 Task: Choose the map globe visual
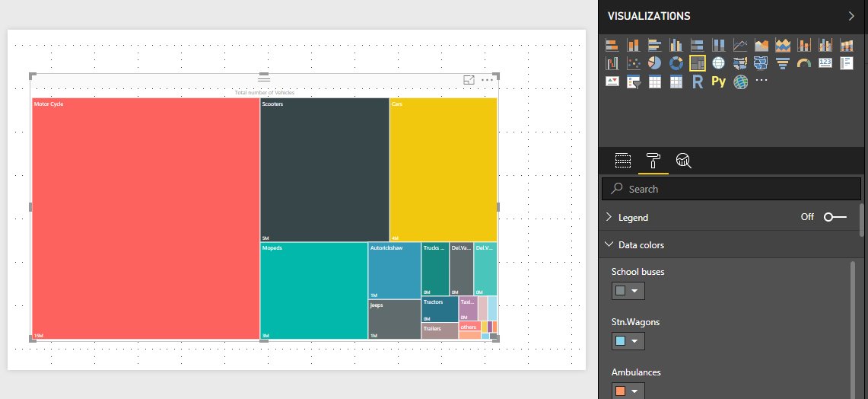pos(719,63)
